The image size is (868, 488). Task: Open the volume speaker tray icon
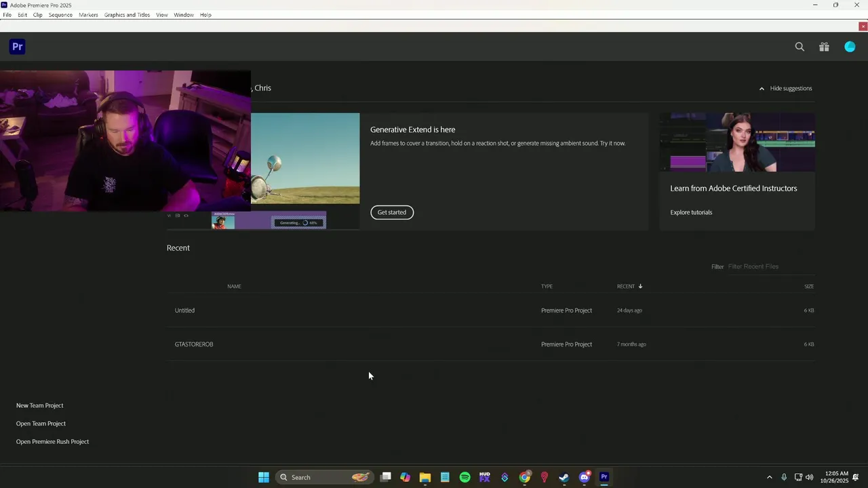(809, 477)
